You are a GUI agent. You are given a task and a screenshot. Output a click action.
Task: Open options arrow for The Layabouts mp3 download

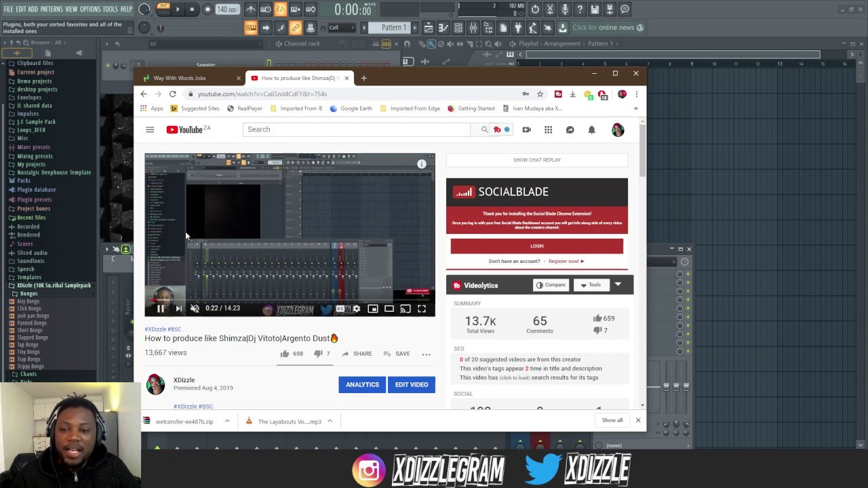[330, 421]
